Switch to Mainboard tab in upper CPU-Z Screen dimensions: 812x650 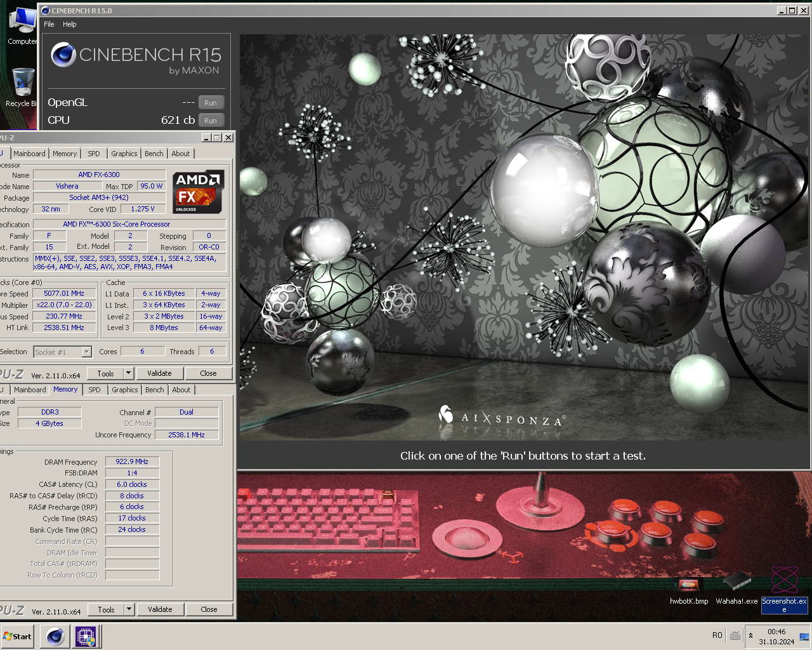29,154
